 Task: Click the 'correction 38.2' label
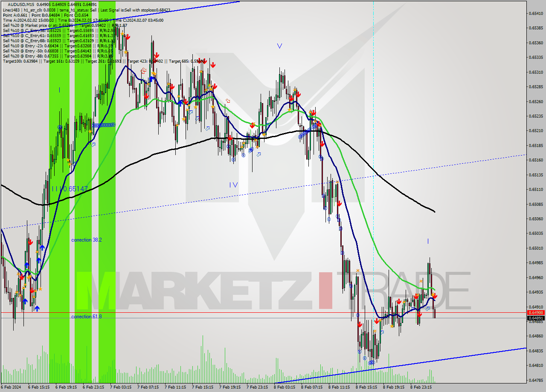click(87, 240)
